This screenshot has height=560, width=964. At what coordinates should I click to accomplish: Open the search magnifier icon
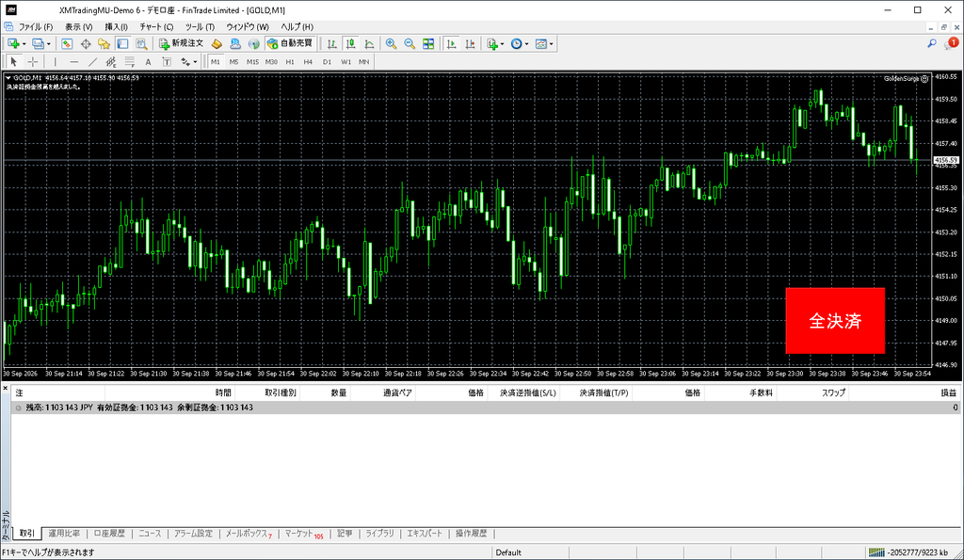(x=932, y=43)
